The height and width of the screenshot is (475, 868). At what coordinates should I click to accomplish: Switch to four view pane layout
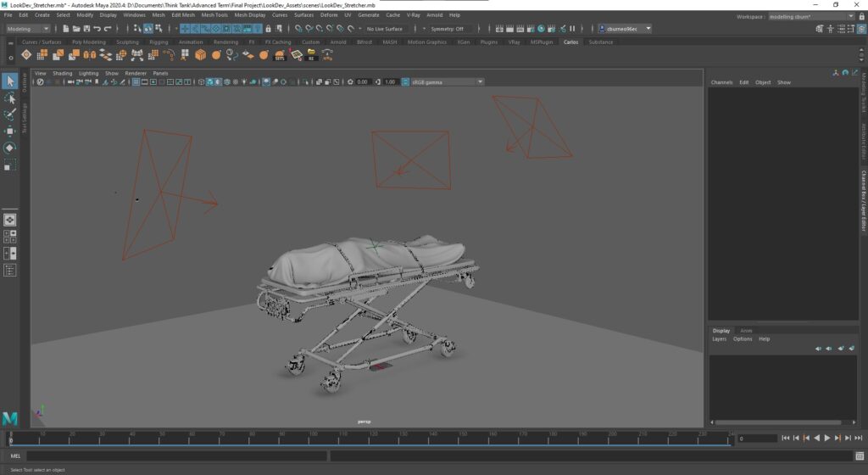pos(9,237)
